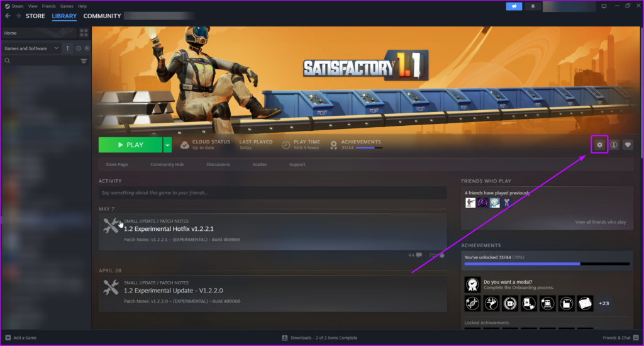644x346 pixels.
Task: Click the map achievement icon
Action: [x=586, y=303]
